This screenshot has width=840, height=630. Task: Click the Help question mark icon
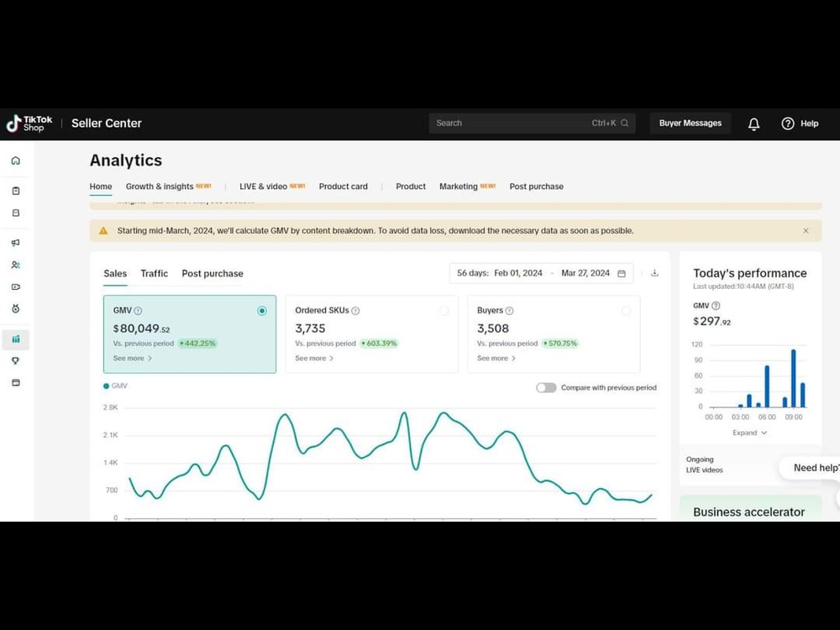pos(788,123)
